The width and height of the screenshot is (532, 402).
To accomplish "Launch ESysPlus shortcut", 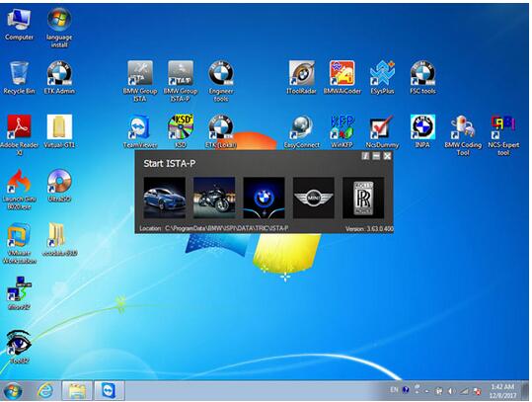I will (382, 77).
